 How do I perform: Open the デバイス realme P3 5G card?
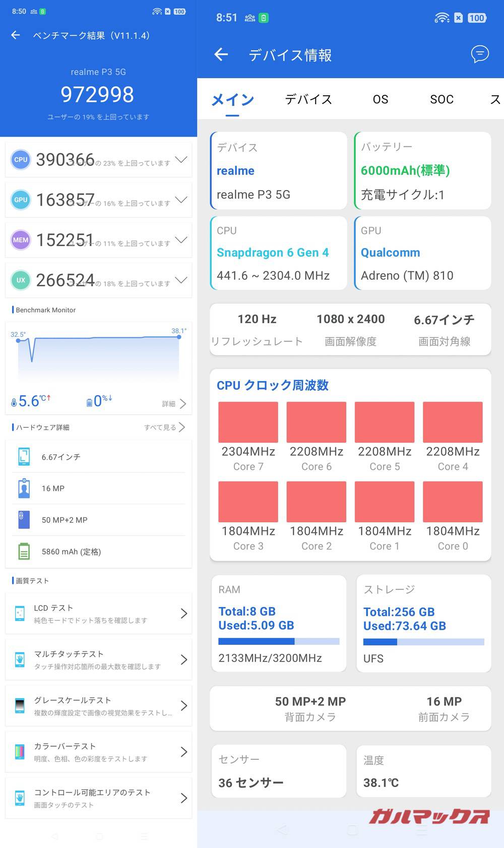coord(278,170)
